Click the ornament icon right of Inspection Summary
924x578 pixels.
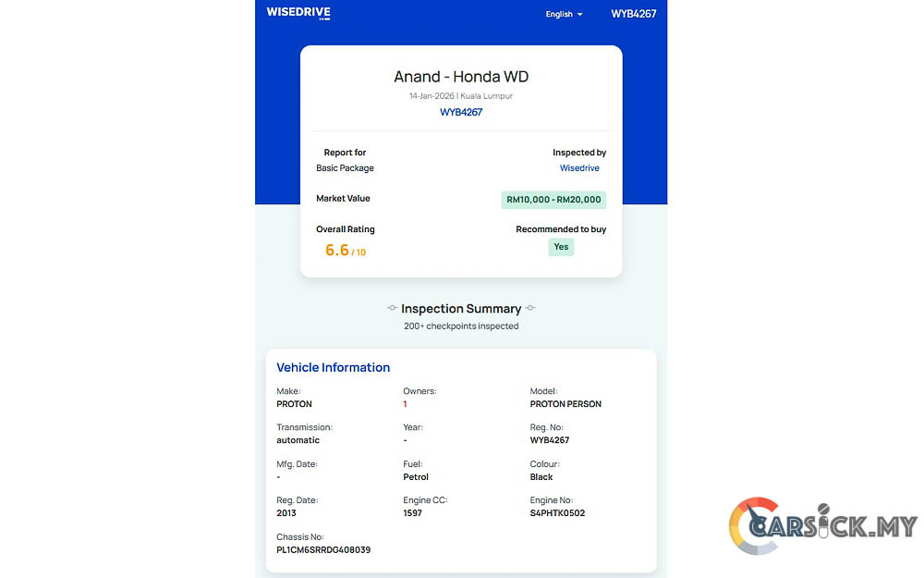point(530,309)
